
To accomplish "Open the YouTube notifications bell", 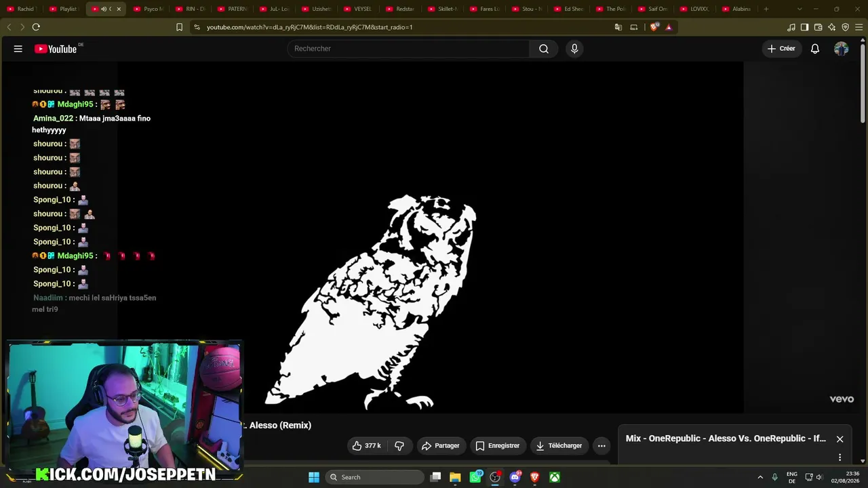I will (x=815, y=49).
